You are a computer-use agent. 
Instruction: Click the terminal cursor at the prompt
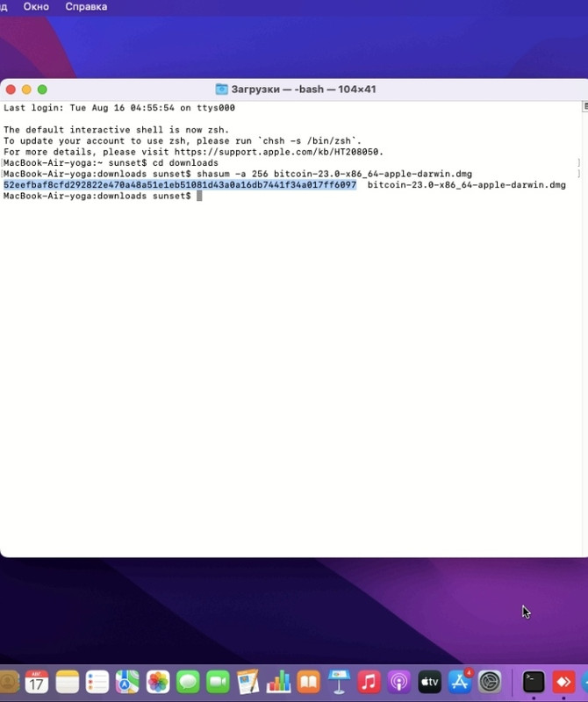click(x=200, y=196)
